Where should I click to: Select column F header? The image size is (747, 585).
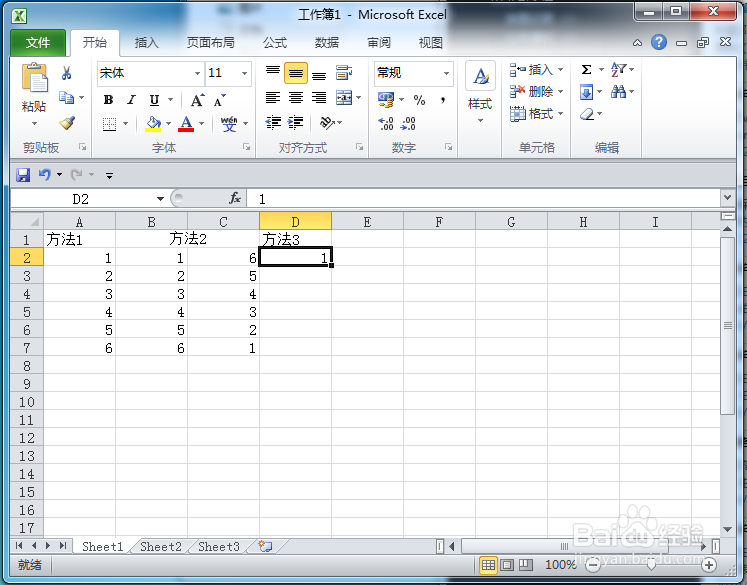coord(439,222)
